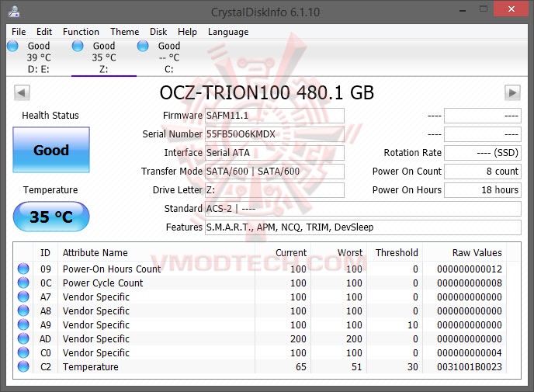This screenshot has width=534, height=392.
Task: Click the Firmware field SAFM11.1
Action: pyautogui.click(x=275, y=116)
